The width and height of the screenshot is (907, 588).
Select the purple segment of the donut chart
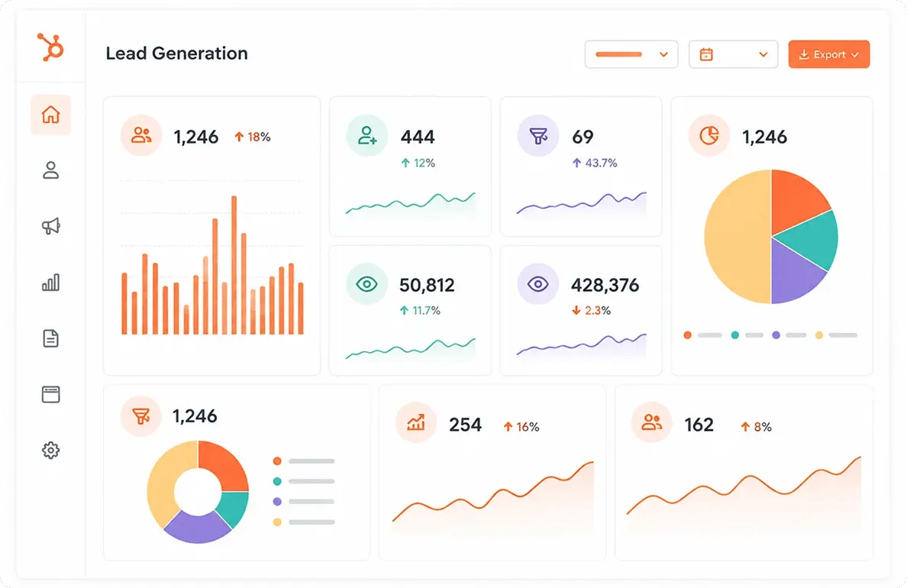point(197,528)
